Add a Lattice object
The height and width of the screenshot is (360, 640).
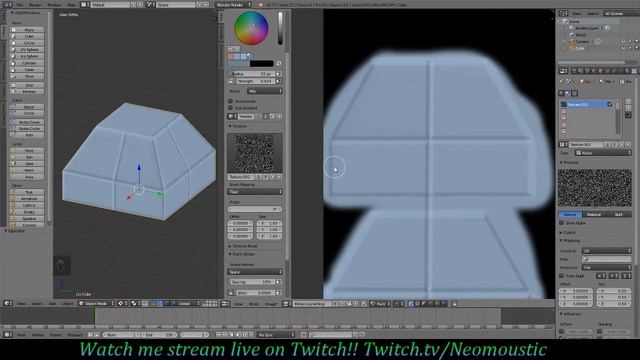[x=27, y=205]
